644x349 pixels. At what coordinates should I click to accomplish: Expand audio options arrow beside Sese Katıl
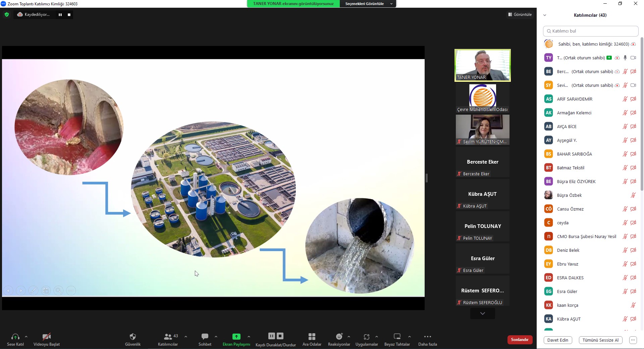26,337
